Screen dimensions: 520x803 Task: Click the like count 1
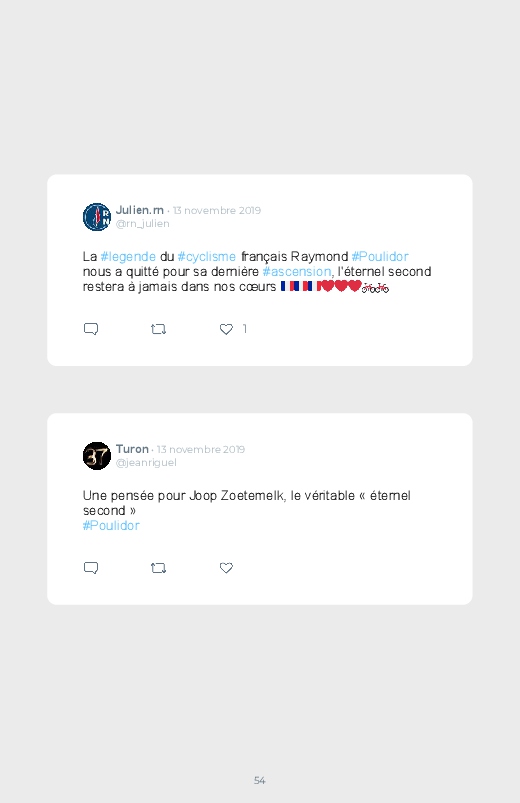245,329
